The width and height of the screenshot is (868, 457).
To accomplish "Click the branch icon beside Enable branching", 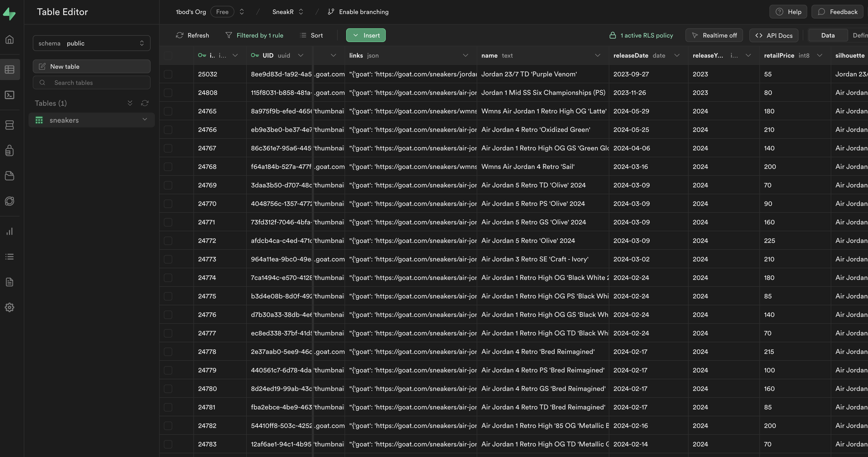I will pyautogui.click(x=331, y=12).
